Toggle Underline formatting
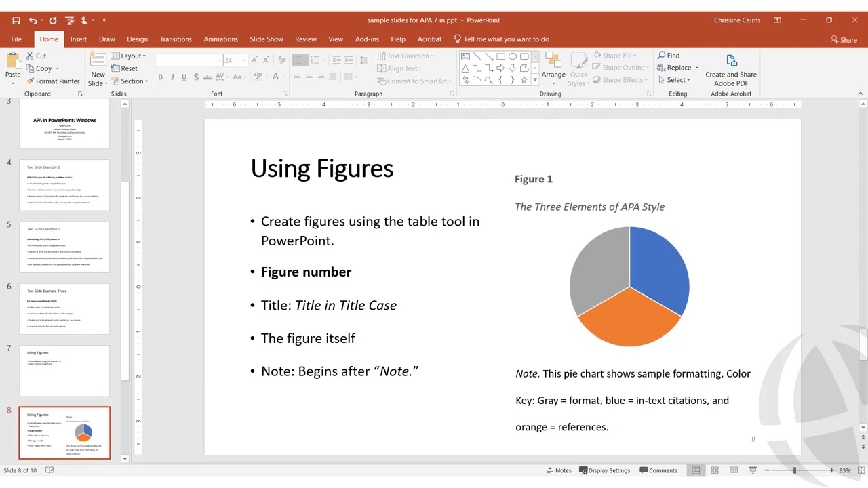Image resolution: width=868 pixels, height=488 pixels. click(184, 77)
